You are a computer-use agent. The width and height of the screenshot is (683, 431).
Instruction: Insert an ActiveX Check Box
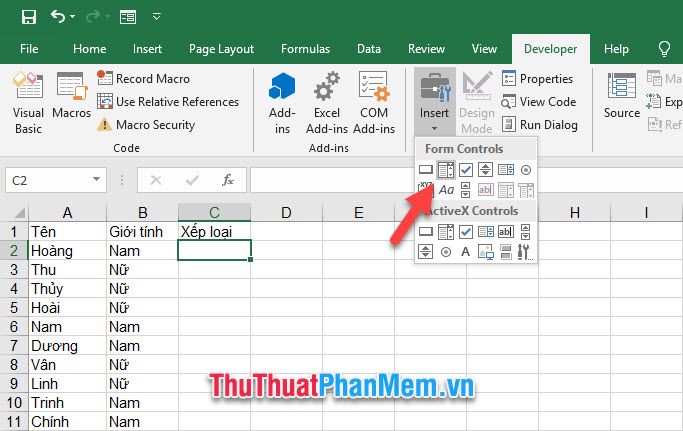(466, 231)
